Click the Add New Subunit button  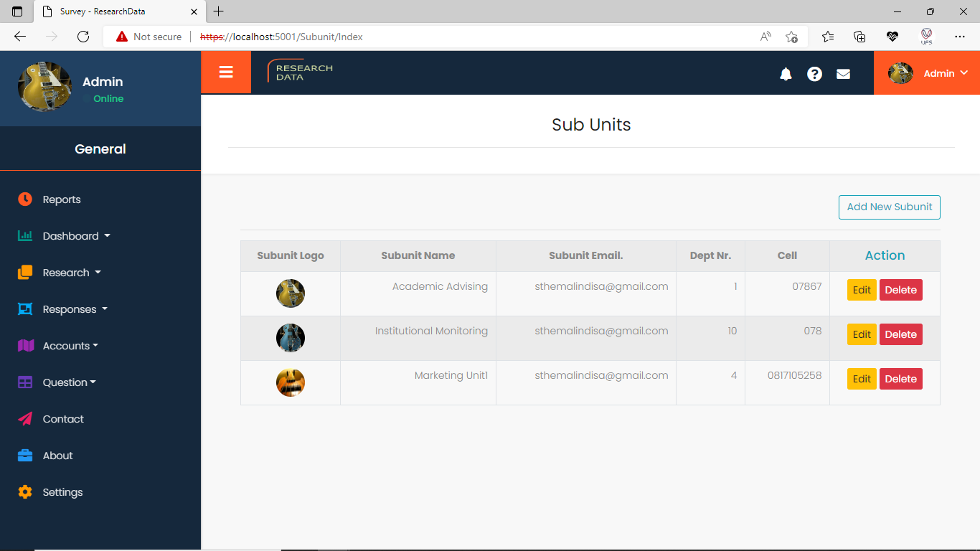tap(889, 207)
